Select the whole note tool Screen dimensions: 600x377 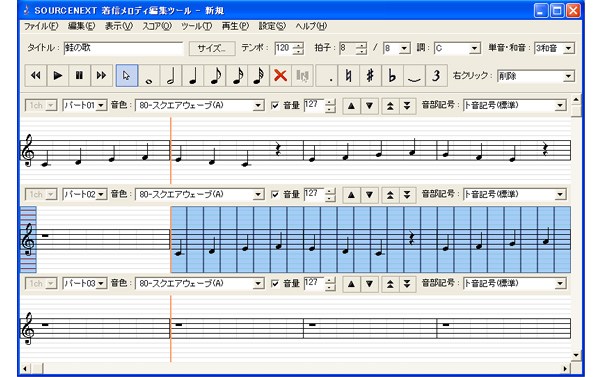[x=149, y=75]
